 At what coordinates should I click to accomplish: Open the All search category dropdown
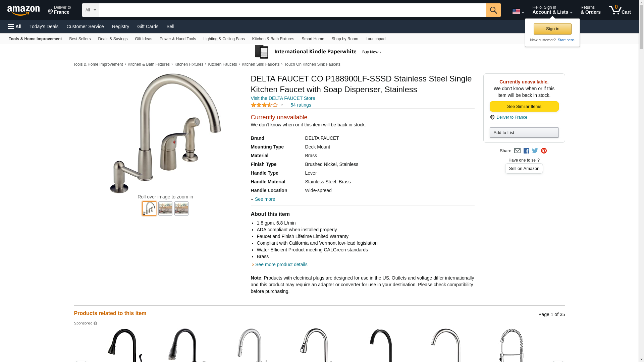[91, 10]
